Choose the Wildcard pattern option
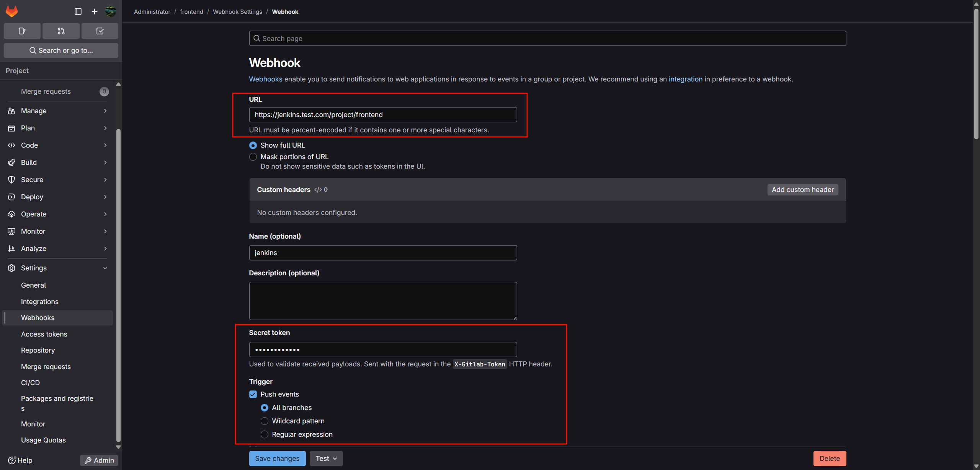The height and width of the screenshot is (470, 980). pos(265,421)
